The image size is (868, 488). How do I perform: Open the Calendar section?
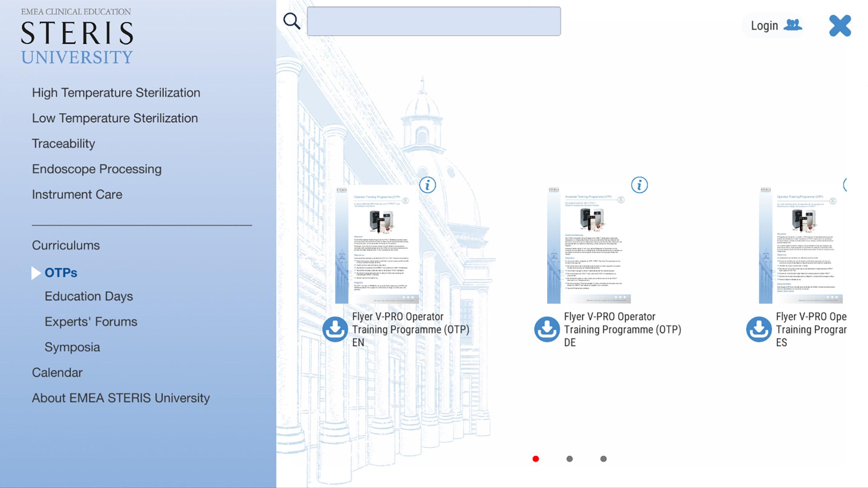pyautogui.click(x=57, y=372)
